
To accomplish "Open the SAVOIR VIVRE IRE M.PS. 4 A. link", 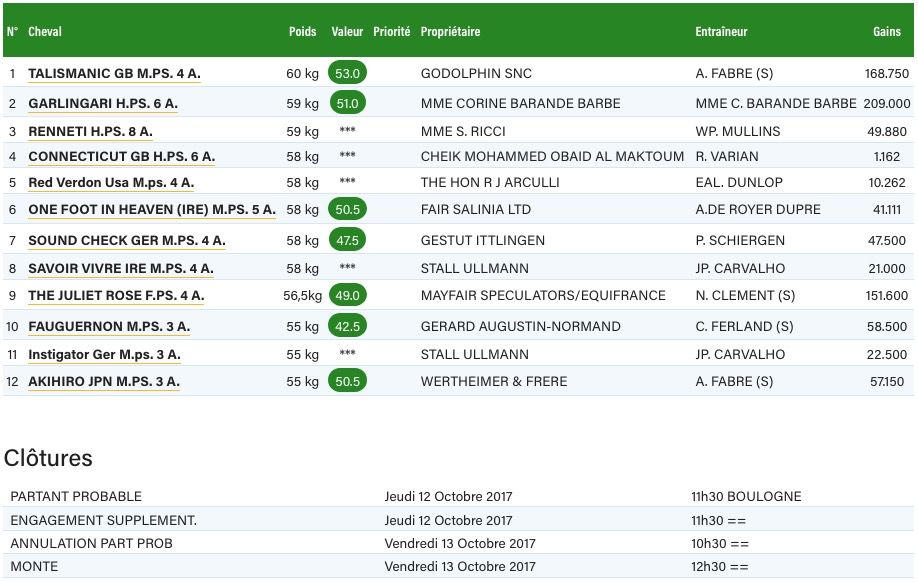I will point(121,269).
